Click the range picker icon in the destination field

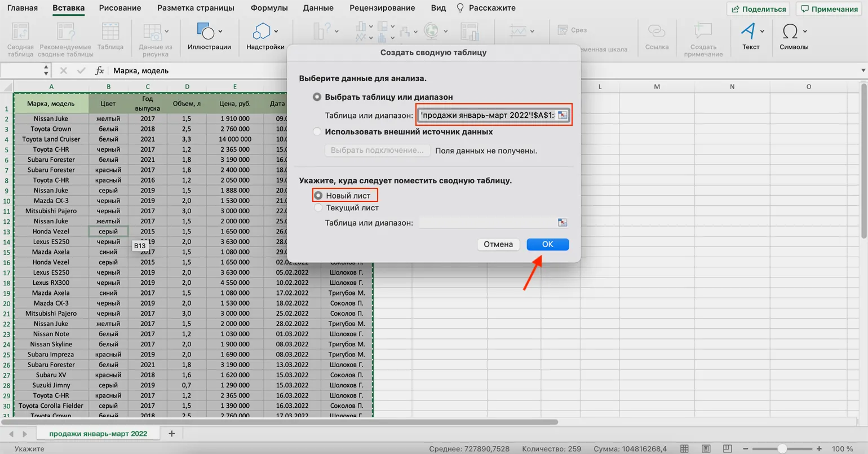coord(562,223)
